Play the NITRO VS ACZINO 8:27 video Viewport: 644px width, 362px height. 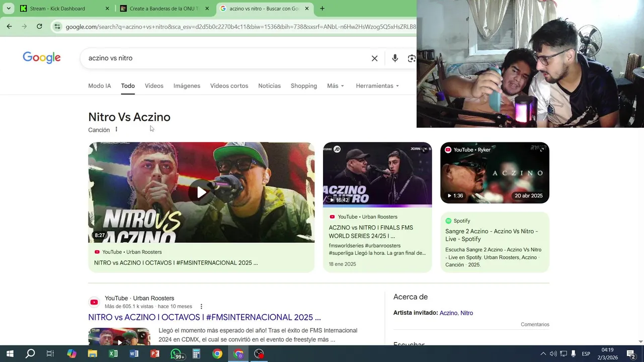[201, 192]
